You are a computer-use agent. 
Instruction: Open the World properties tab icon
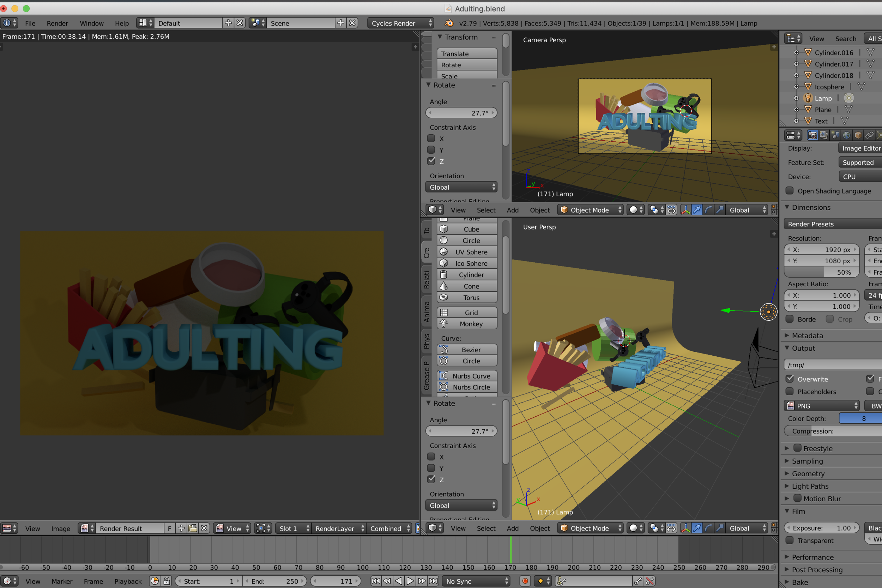(846, 135)
